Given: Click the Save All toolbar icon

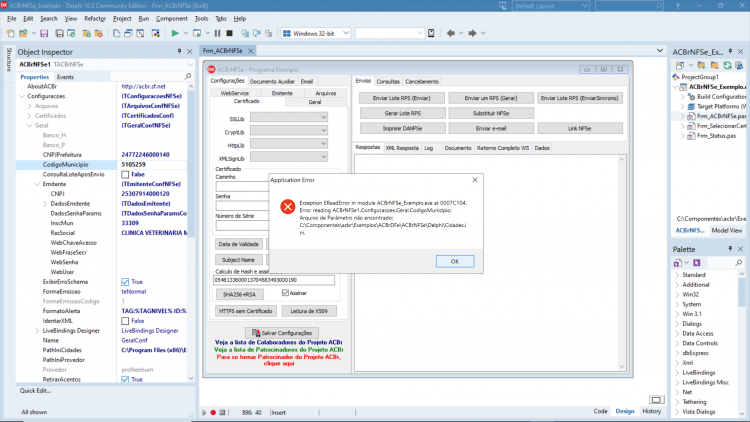Looking at the screenshot, I should [x=59, y=33].
